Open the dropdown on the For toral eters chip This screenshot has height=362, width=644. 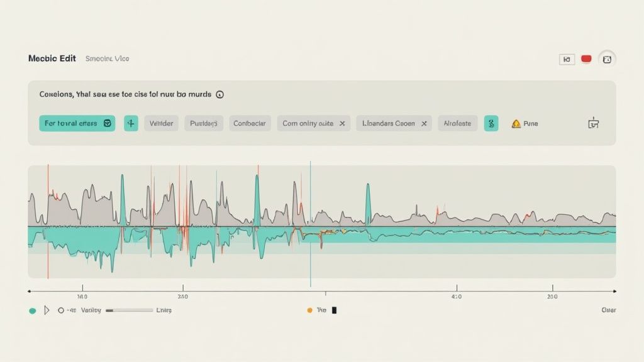(107, 123)
